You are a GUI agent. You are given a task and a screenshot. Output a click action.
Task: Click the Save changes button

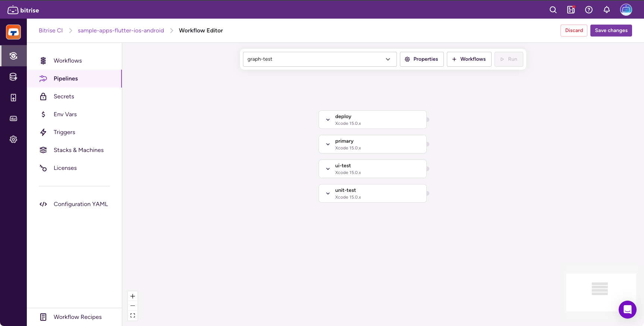[611, 31]
